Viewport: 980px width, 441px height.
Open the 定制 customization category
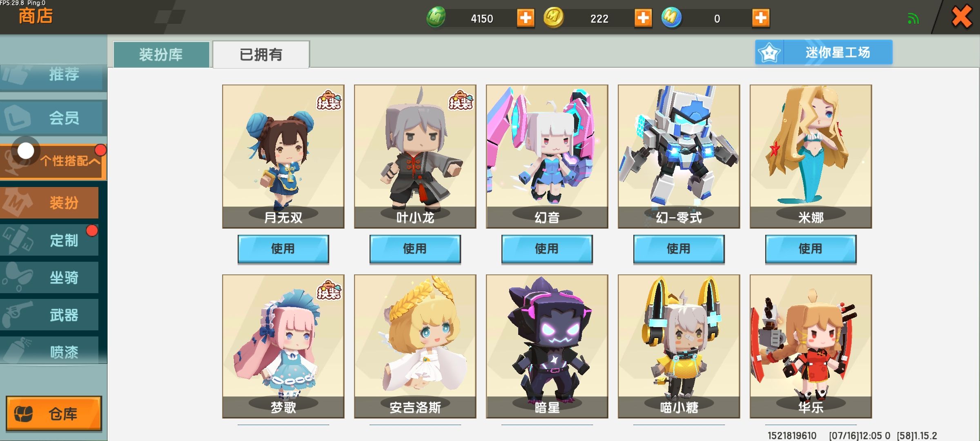[x=49, y=240]
